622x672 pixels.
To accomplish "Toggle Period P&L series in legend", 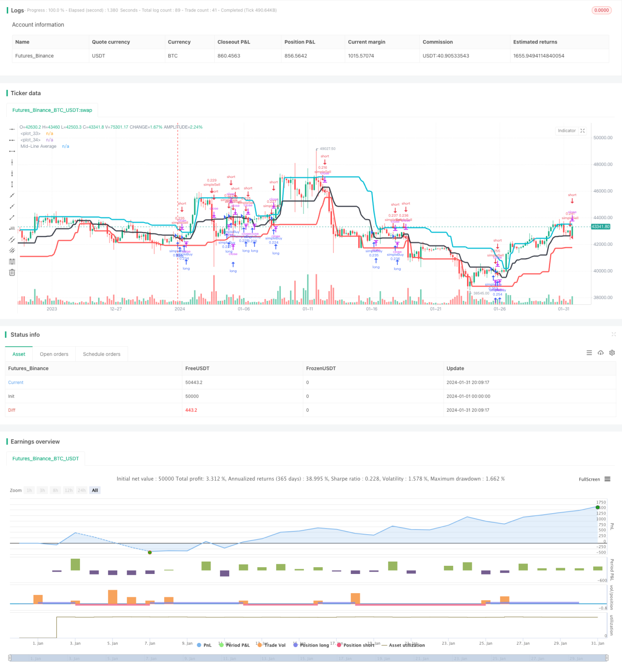I will 234,645.
